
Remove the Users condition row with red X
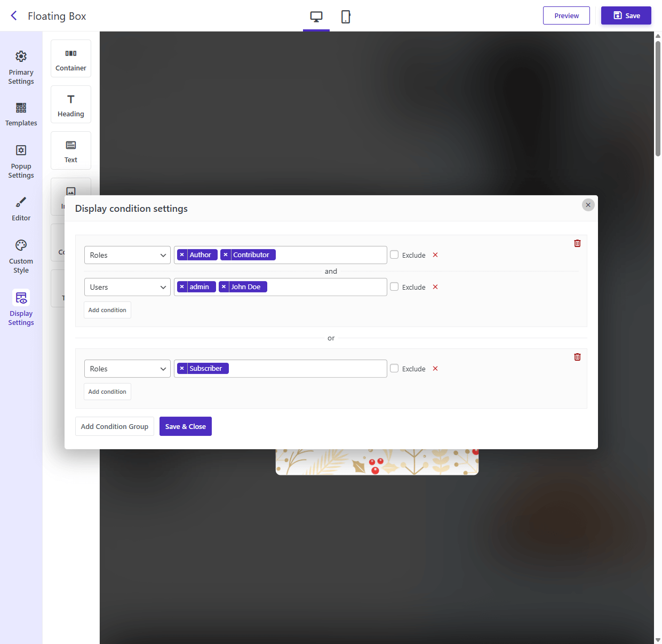(435, 287)
